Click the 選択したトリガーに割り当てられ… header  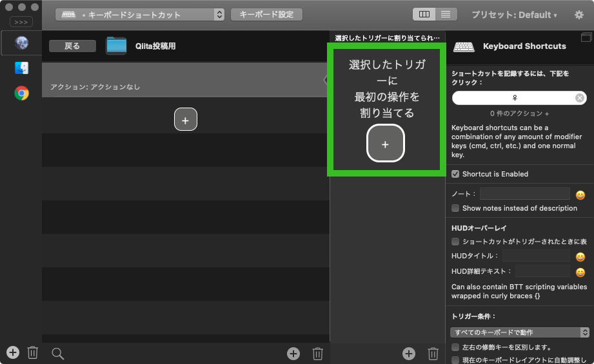click(387, 38)
